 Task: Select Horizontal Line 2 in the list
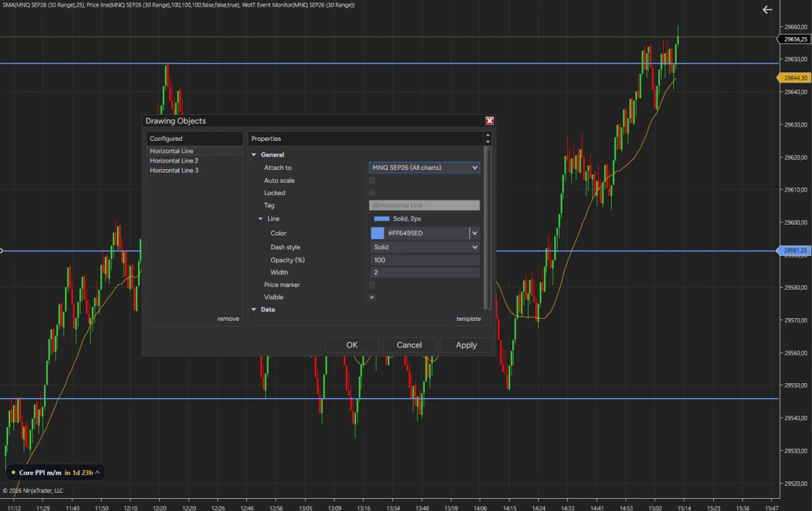click(195, 160)
